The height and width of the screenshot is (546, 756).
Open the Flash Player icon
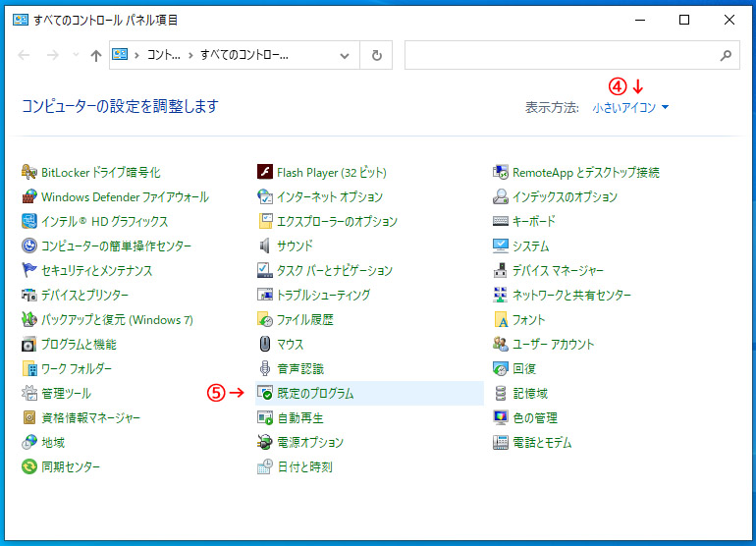click(x=265, y=172)
